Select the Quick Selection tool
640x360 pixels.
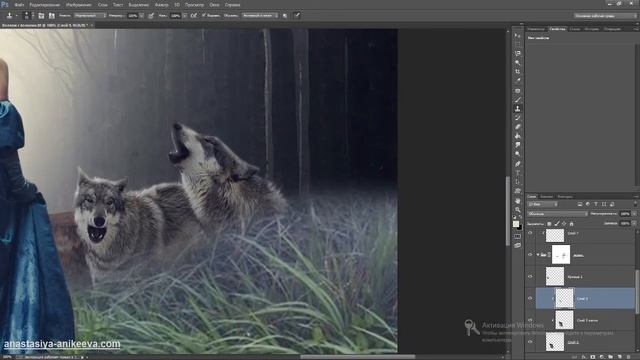518,62
